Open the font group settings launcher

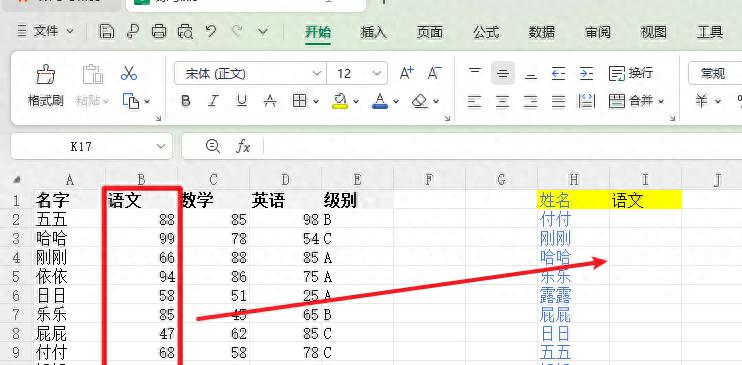[447, 118]
